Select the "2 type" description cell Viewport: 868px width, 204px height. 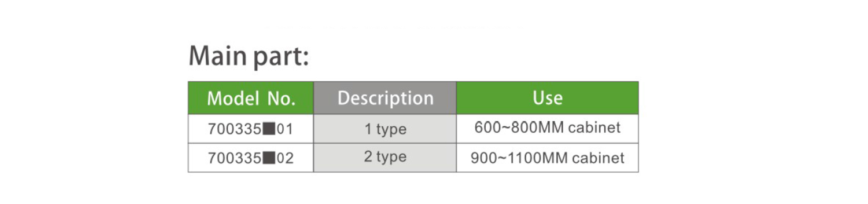385,157
